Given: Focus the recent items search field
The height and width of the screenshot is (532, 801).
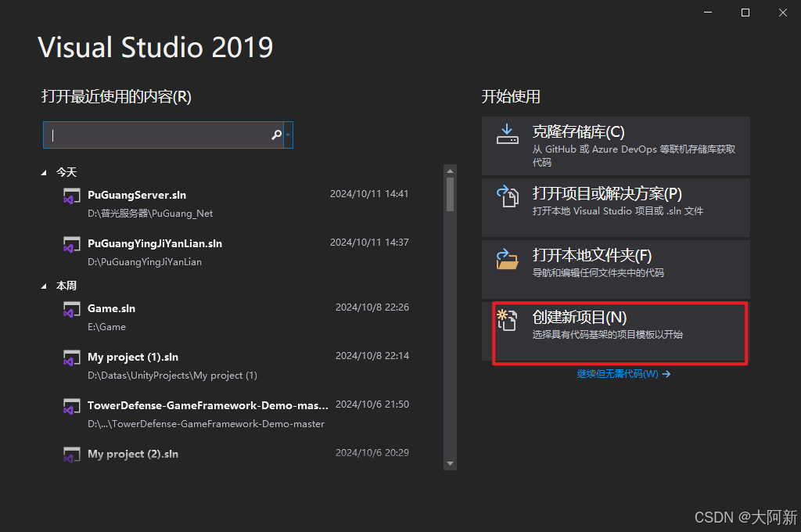Looking at the screenshot, I should click(163, 135).
